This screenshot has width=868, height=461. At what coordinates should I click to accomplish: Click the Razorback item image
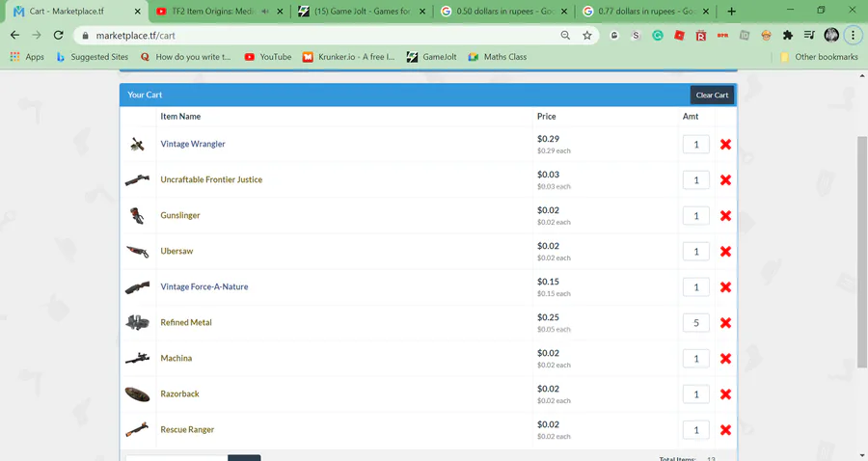137,394
